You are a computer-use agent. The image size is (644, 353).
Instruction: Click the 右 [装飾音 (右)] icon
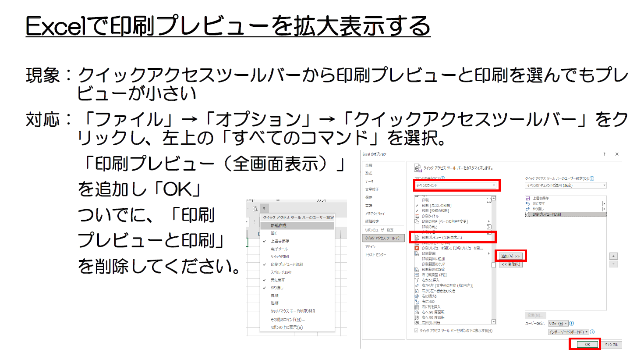click(417, 275)
